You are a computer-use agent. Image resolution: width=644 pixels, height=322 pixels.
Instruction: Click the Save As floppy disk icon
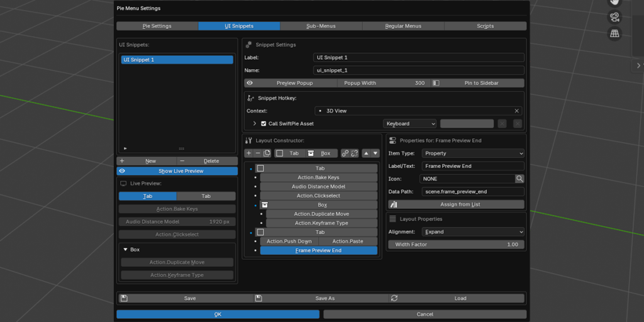pyautogui.click(x=258, y=298)
